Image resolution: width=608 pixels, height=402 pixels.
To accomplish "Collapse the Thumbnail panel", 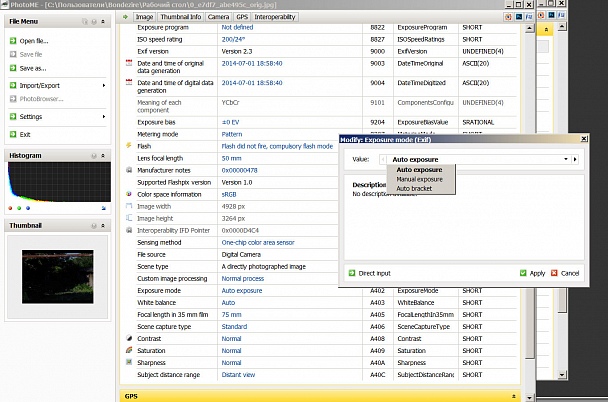I will coord(103,226).
